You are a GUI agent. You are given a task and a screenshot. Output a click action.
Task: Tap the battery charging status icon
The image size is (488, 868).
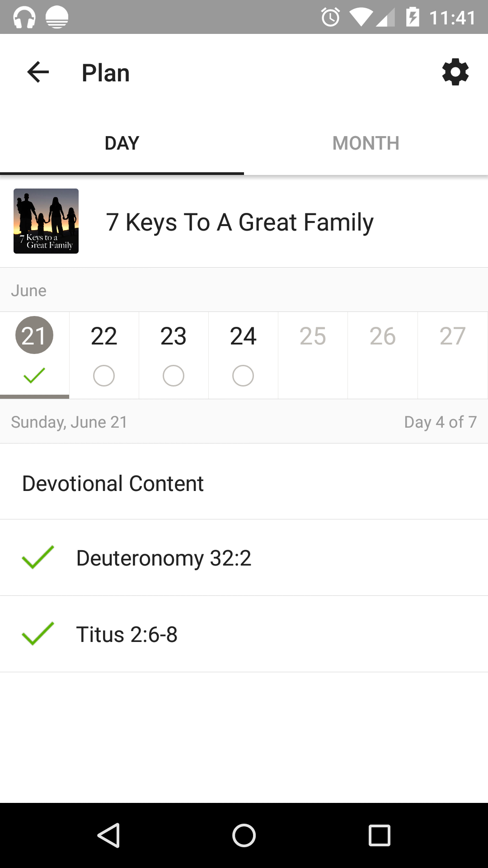click(412, 18)
